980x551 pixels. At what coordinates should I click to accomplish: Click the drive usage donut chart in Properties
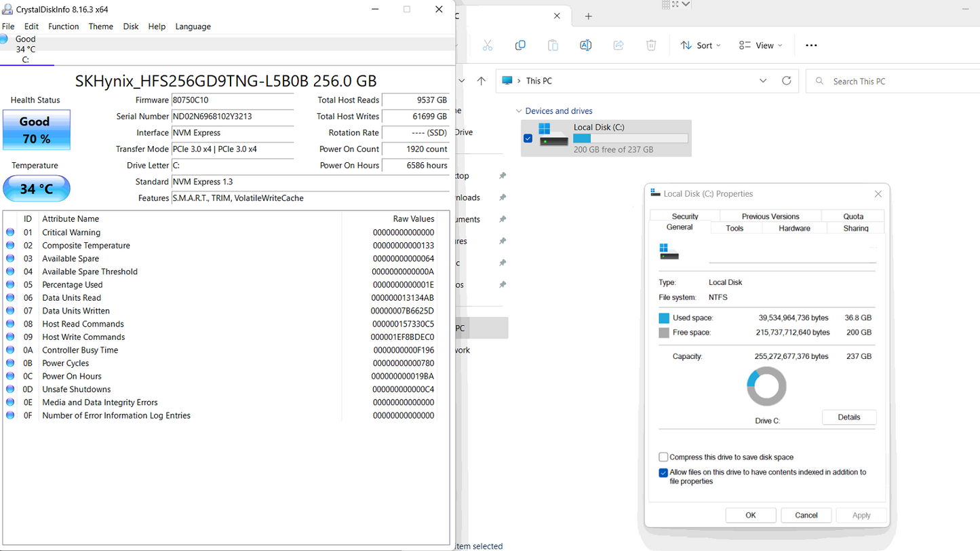[766, 387]
